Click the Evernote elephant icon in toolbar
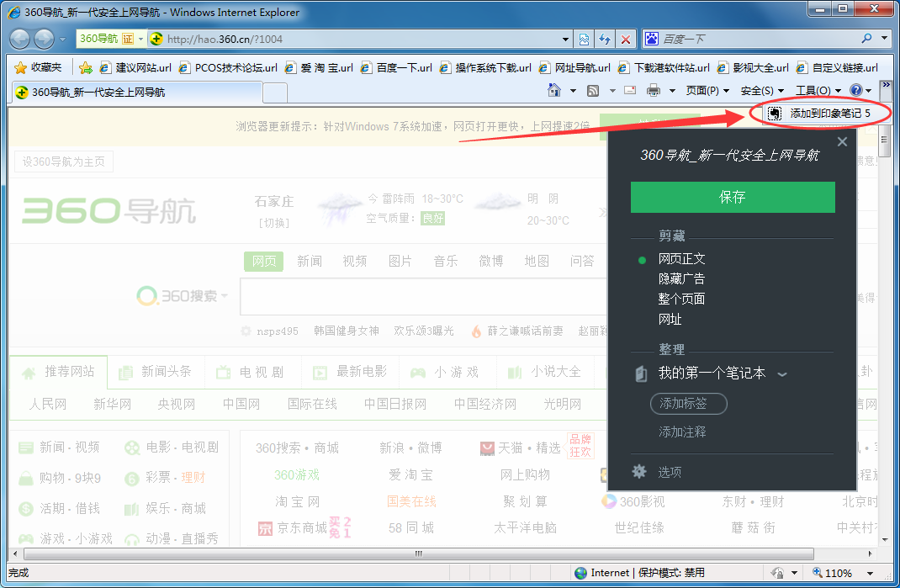This screenshot has height=588, width=900. coord(774,113)
